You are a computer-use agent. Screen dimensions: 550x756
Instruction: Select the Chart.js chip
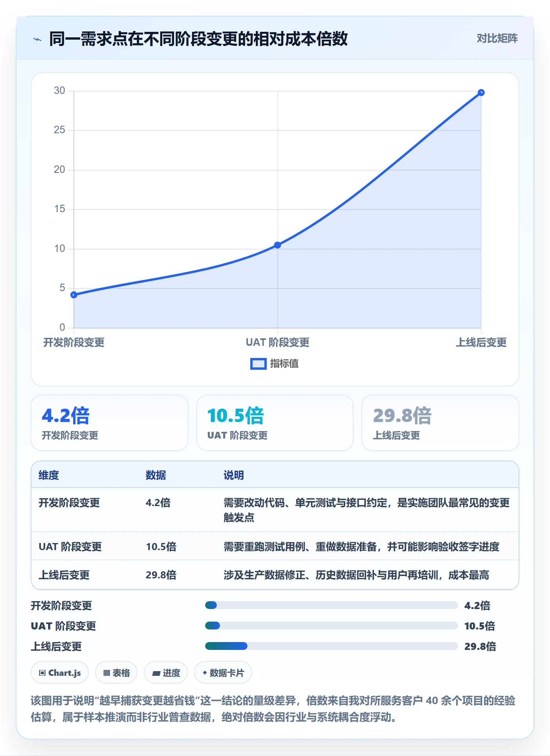(60, 673)
